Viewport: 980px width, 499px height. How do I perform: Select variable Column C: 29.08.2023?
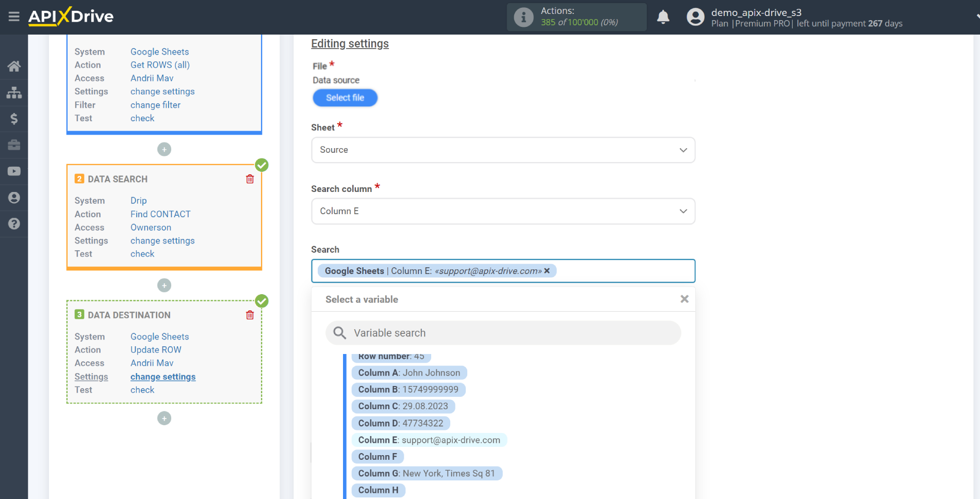point(403,406)
